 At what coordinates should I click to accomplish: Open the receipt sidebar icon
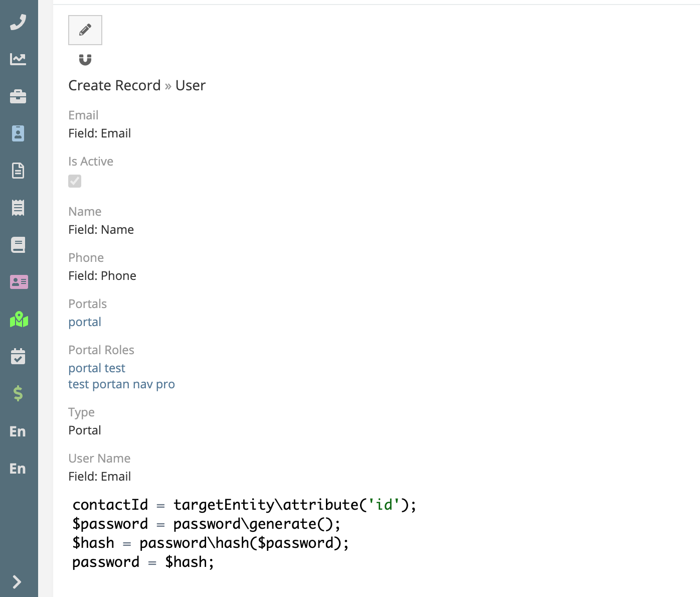point(18,208)
